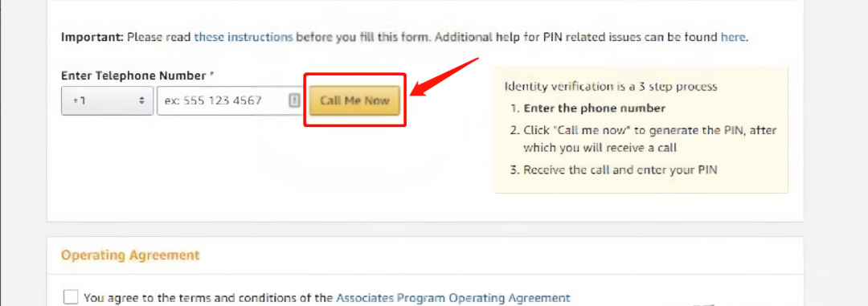The width and height of the screenshot is (868, 306).
Task: Click the "You agree to the terms" label
Action: coord(209,298)
